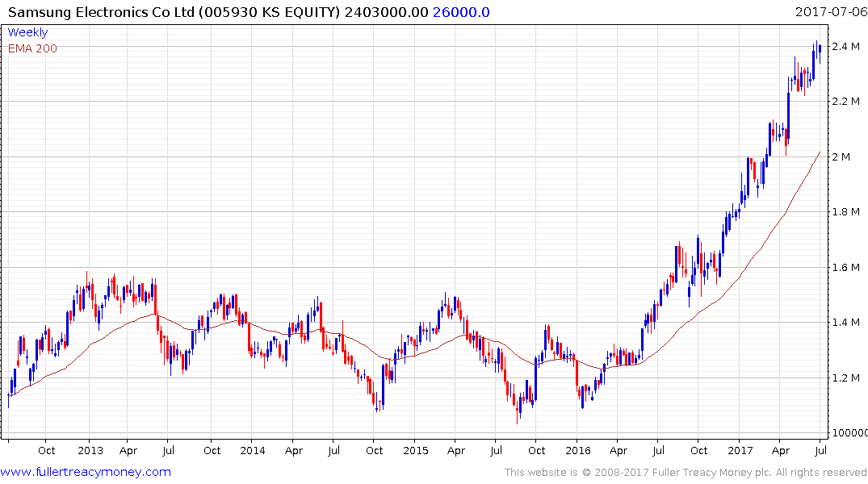Click the 'Weekly' interval label

pos(27,32)
